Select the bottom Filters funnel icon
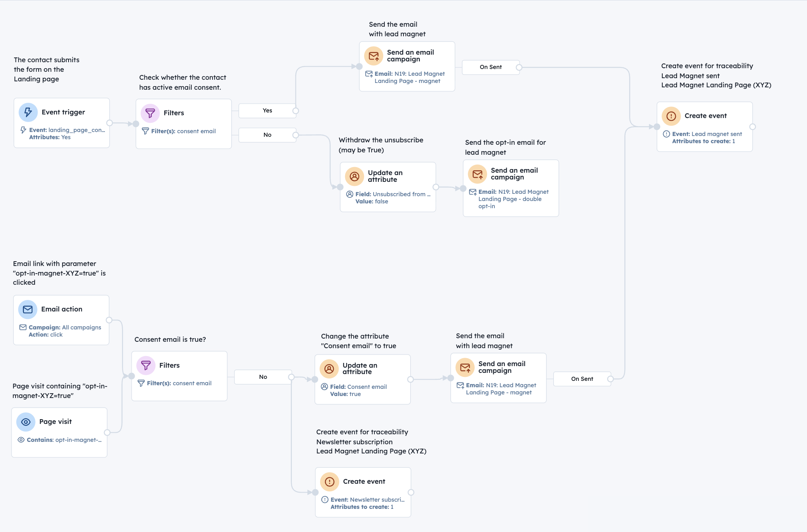The image size is (807, 532). [x=146, y=365]
